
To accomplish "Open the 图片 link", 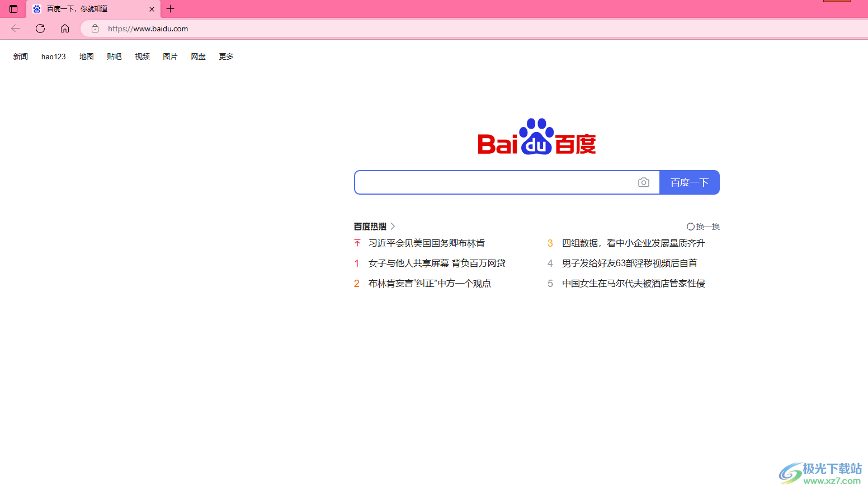I will [170, 56].
